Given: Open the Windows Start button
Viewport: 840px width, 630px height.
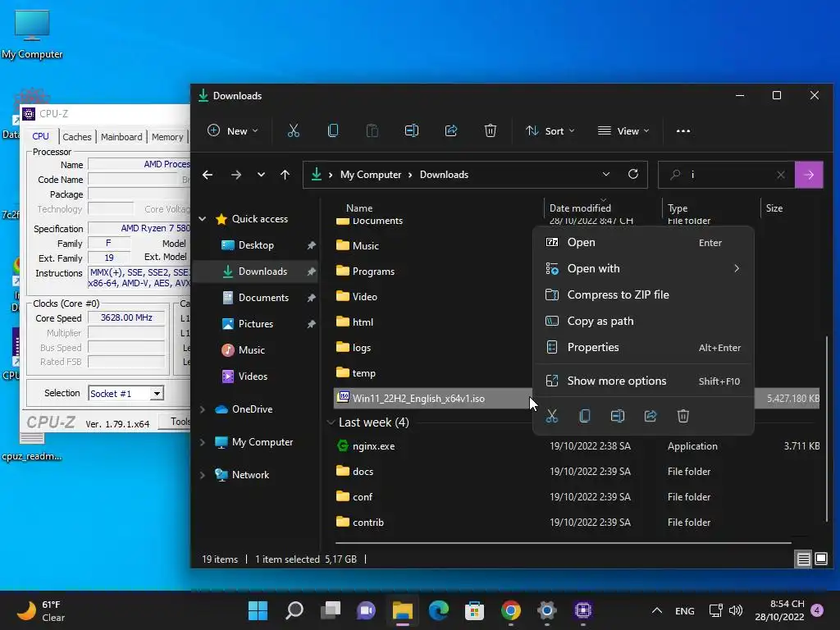Looking at the screenshot, I should click(x=258, y=610).
